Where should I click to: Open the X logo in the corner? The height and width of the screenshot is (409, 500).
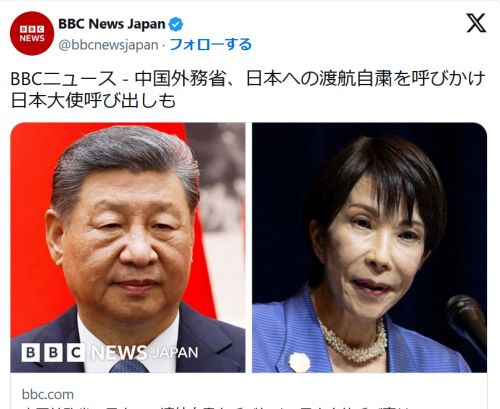pyautogui.click(x=476, y=23)
